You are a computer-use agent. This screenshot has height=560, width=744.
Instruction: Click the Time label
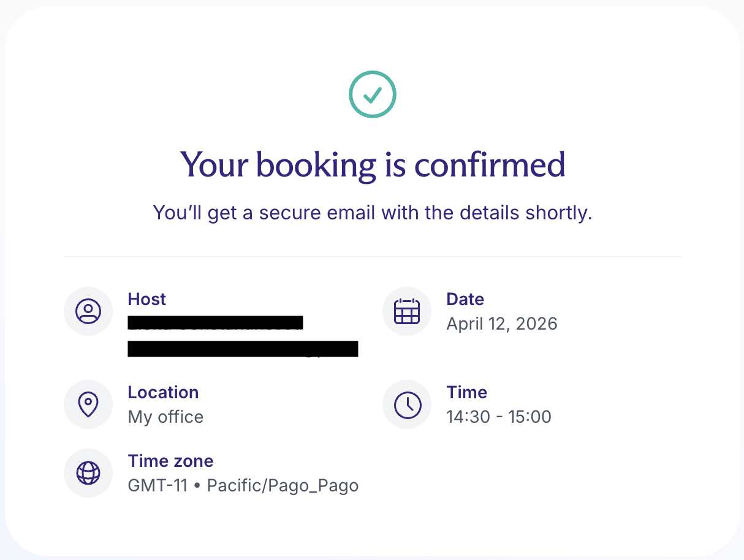(x=467, y=392)
